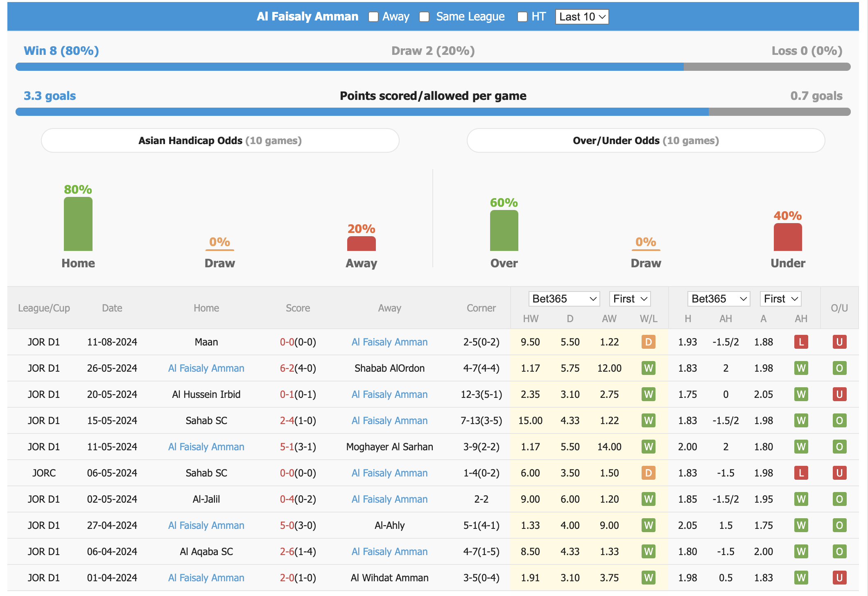Click the green O badge in the 26-05-2024 row
The image size is (868, 596).
(x=839, y=368)
